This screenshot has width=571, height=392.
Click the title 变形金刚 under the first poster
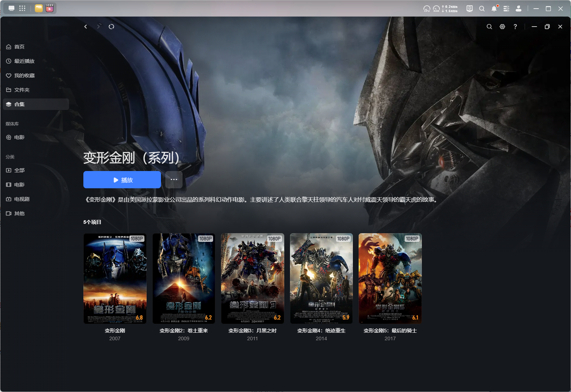tap(115, 331)
